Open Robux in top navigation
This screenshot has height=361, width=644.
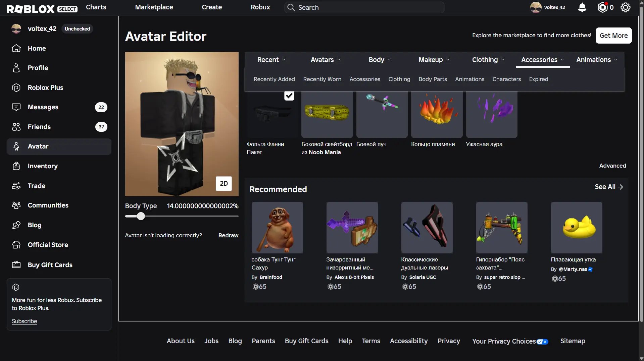[x=260, y=7]
